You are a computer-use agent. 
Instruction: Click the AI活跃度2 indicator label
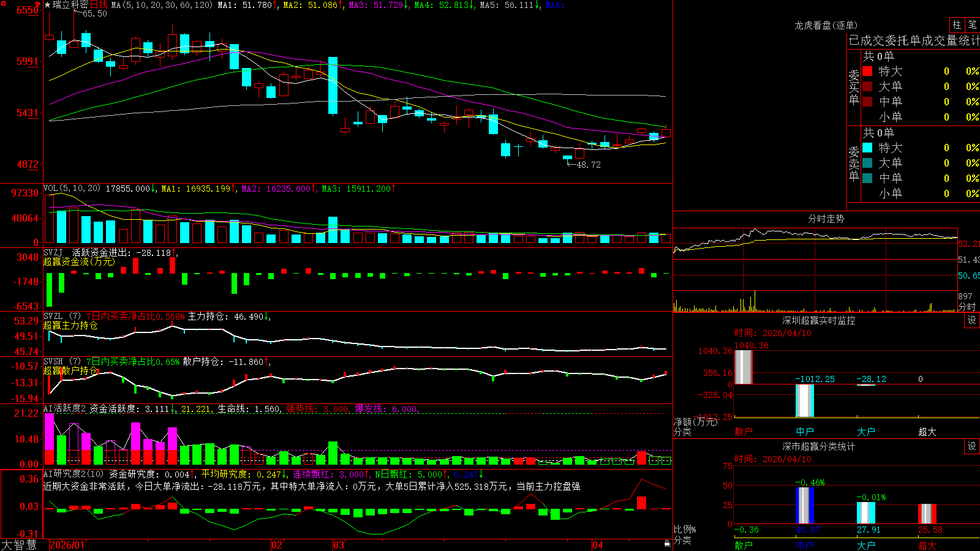(65, 408)
